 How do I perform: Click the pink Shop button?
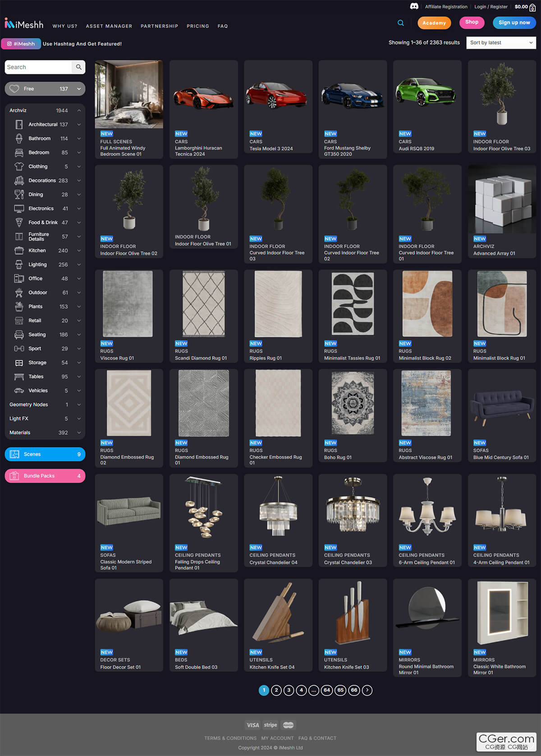(472, 22)
